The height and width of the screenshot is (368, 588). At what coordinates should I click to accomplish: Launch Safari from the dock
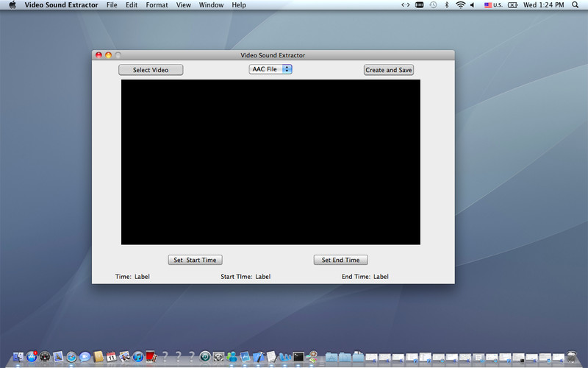(71, 356)
